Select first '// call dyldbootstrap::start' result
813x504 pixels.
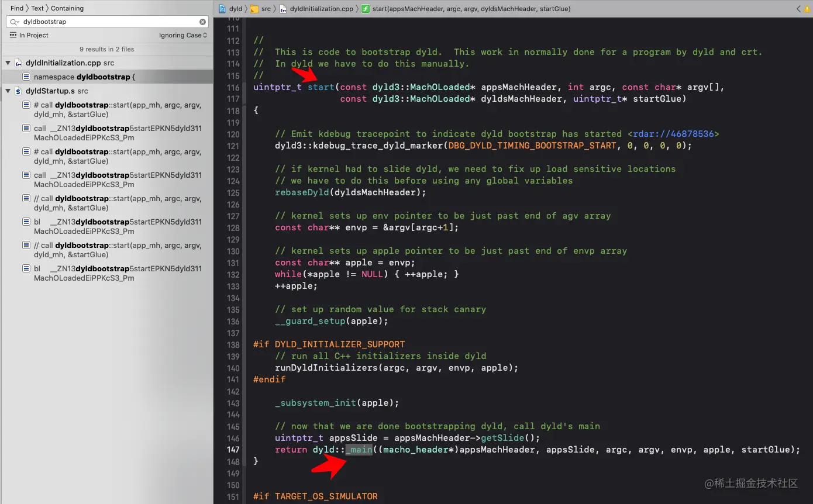click(x=107, y=203)
